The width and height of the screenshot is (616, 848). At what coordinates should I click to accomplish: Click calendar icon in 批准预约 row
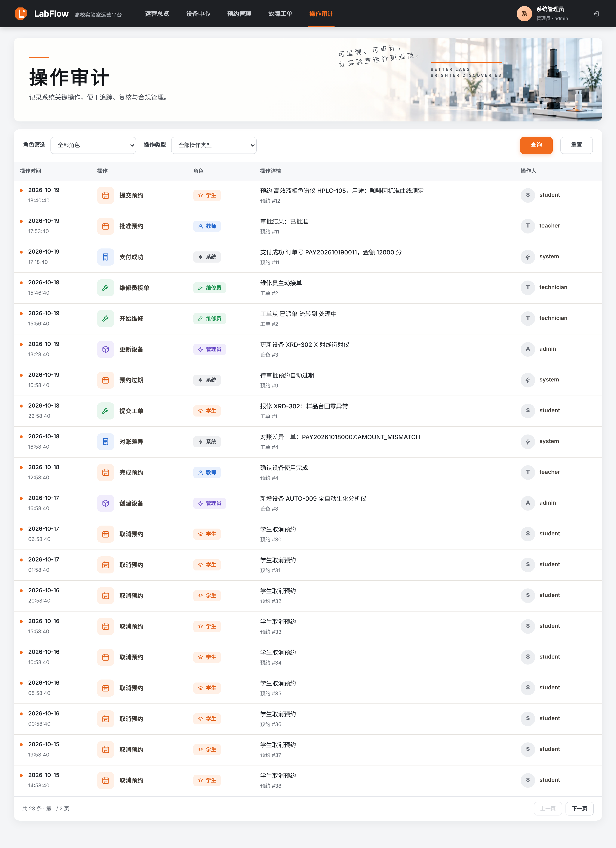105,226
